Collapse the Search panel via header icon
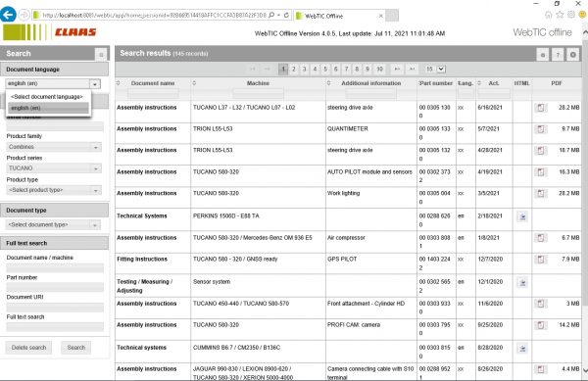The width and height of the screenshot is (588, 381). [x=101, y=55]
